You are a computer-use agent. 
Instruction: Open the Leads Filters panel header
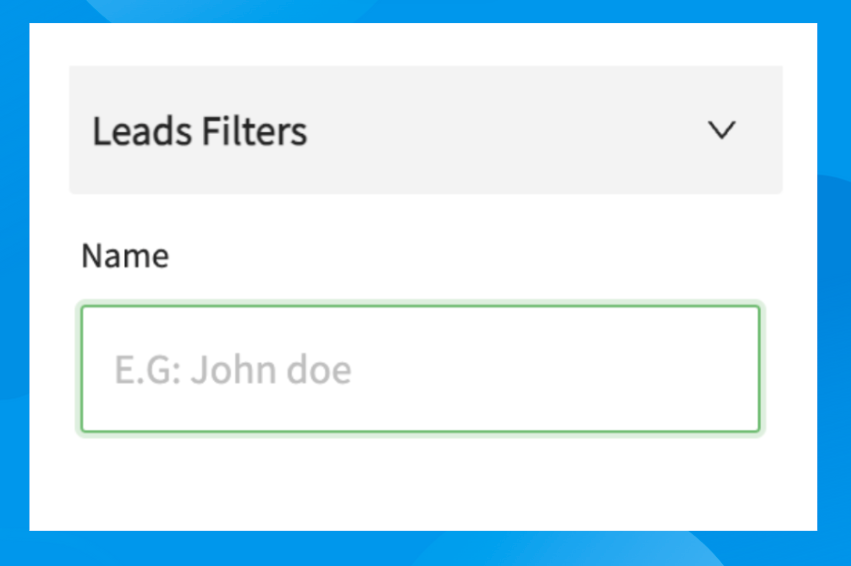click(425, 130)
